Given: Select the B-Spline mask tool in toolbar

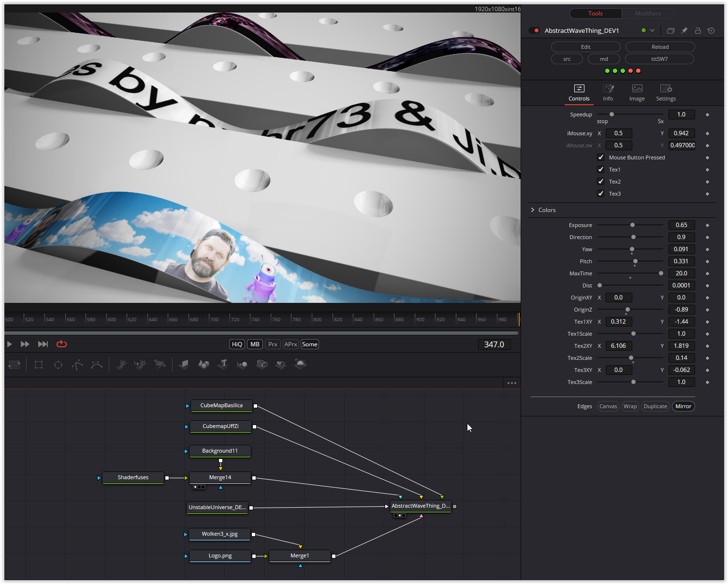Looking at the screenshot, I should pos(97,365).
